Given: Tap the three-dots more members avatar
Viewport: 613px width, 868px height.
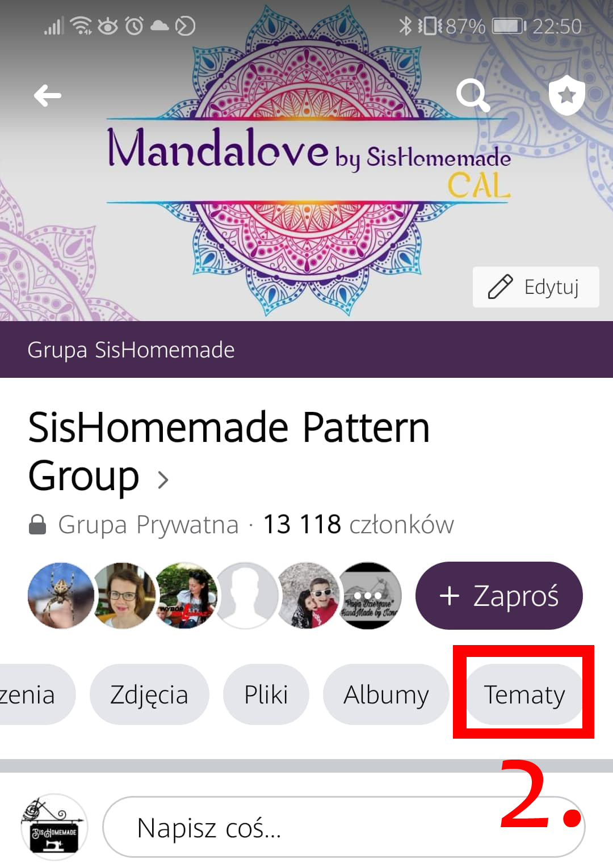Looking at the screenshot, I should point(368,596).
